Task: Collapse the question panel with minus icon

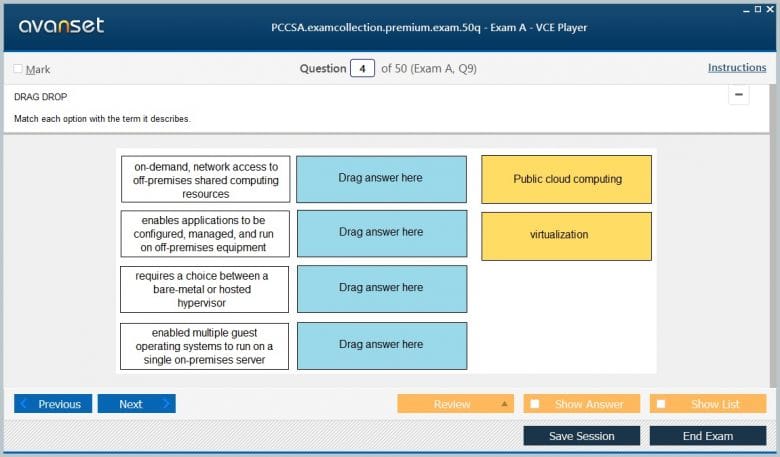Action: [739, 94]
